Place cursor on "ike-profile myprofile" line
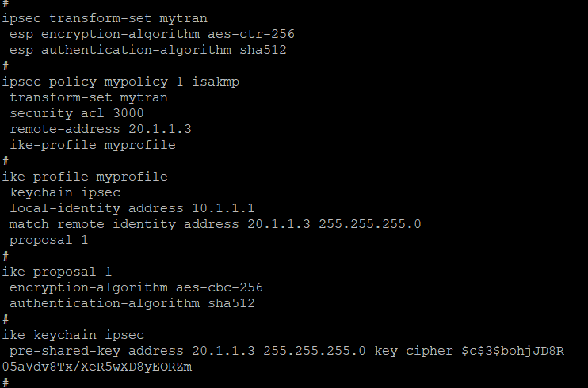 (92, 145)
